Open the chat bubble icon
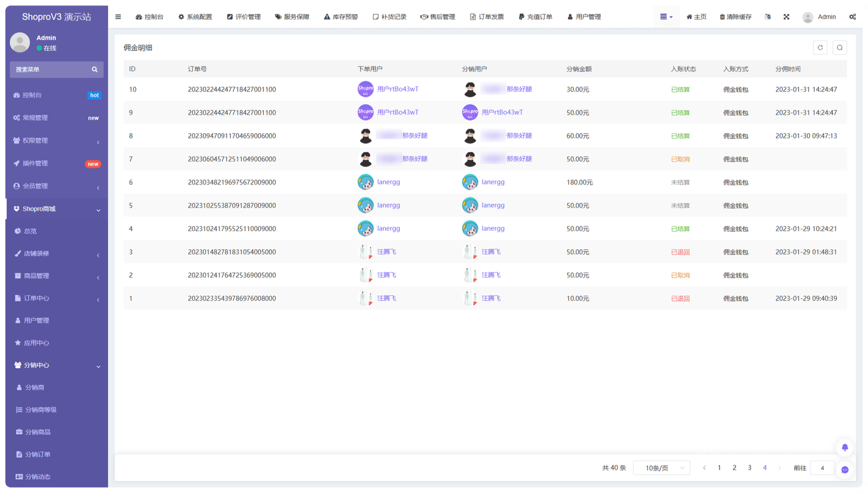 coord(844,469)
